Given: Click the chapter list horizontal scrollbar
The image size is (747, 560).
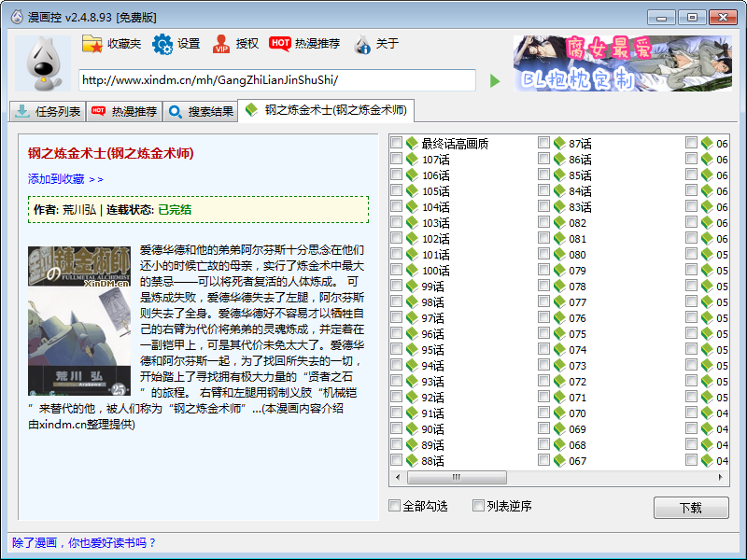Looking at the screenshot, I should point(558,477).
